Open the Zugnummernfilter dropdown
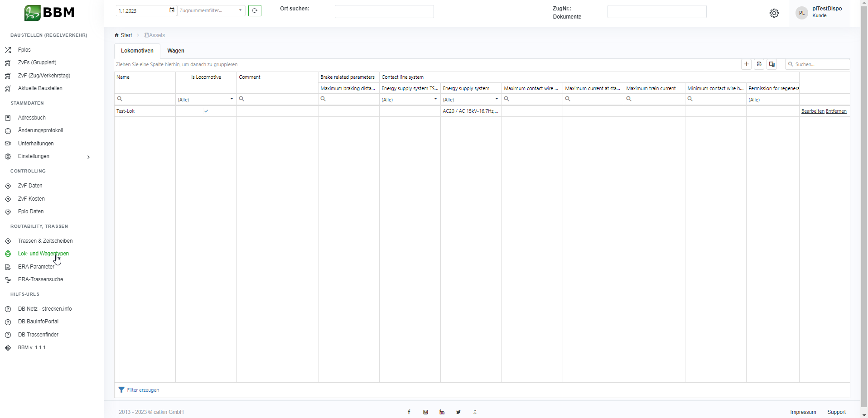868x418 pixels. tap(240, 10)
